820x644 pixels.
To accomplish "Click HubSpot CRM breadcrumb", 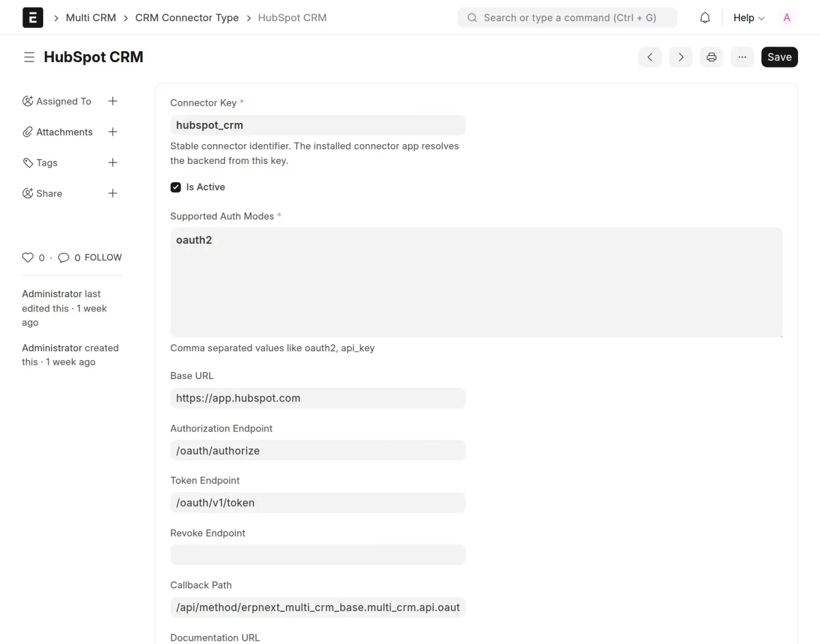I will click(x=292, y=18).
